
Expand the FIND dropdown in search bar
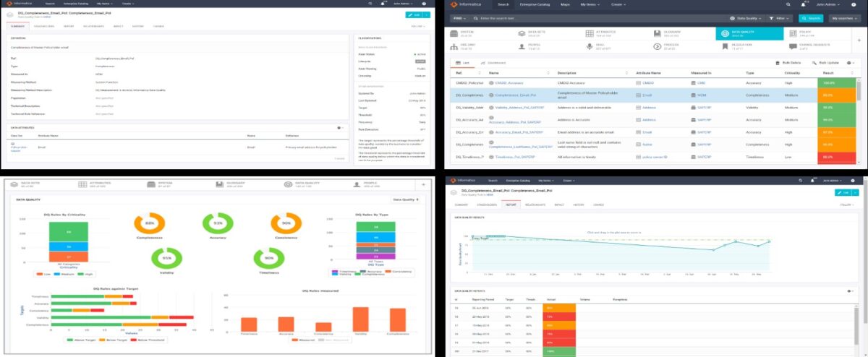click(459, 18)
